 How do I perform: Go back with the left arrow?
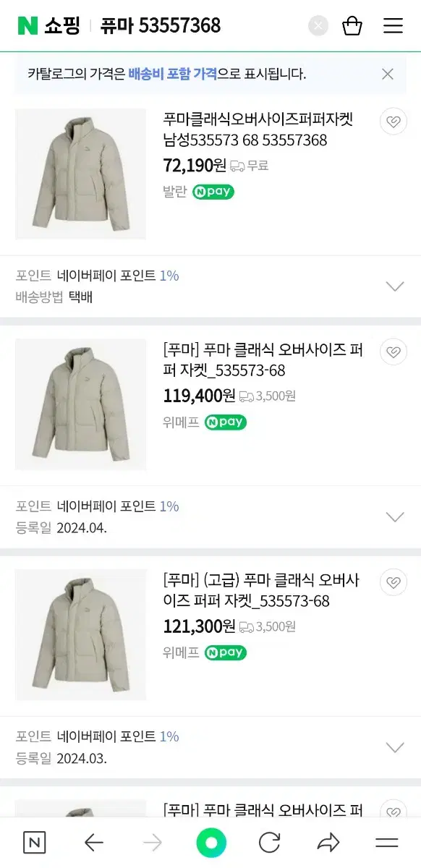pyautogui.click(x=94, y=842)
